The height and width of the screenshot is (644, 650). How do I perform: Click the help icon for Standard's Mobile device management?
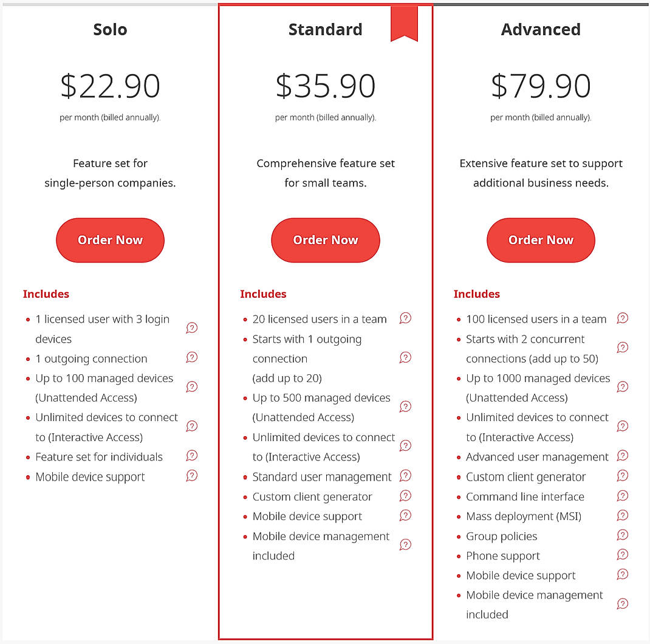coord(405,544)
